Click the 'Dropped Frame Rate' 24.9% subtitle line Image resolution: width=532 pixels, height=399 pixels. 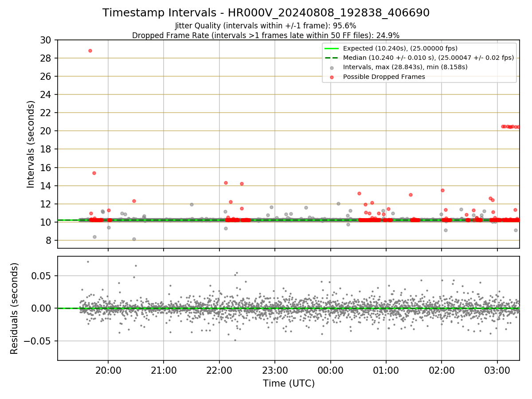(x=266, y=35)
